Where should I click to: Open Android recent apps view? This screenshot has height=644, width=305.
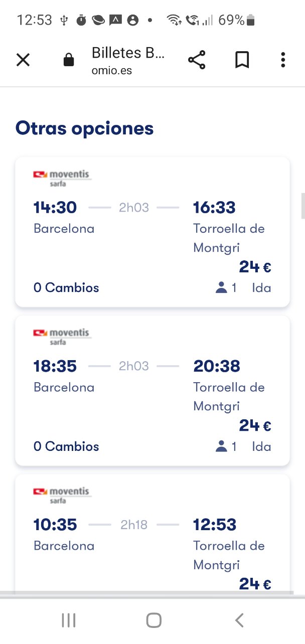pyautogui.click(x=68, y=620)
